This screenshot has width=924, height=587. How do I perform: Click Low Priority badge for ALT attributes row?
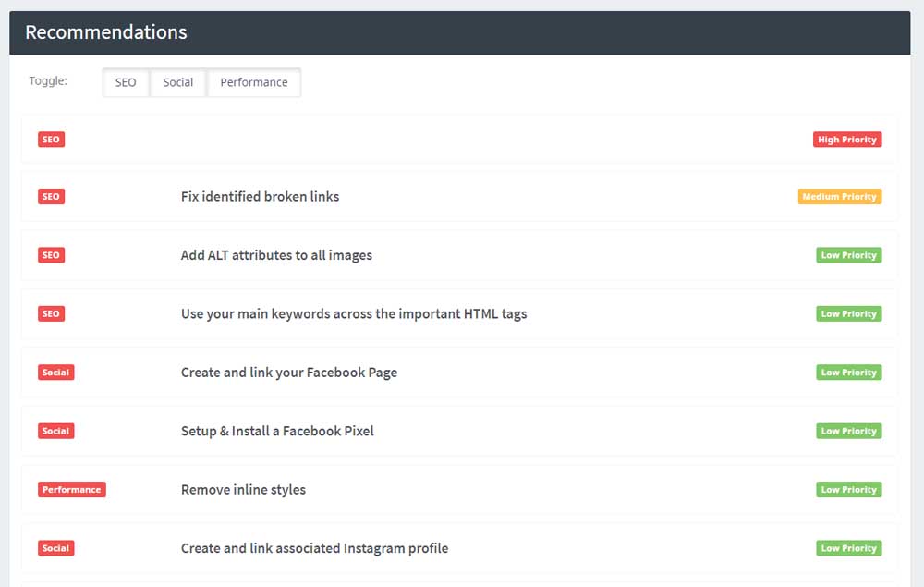(849, 255)
